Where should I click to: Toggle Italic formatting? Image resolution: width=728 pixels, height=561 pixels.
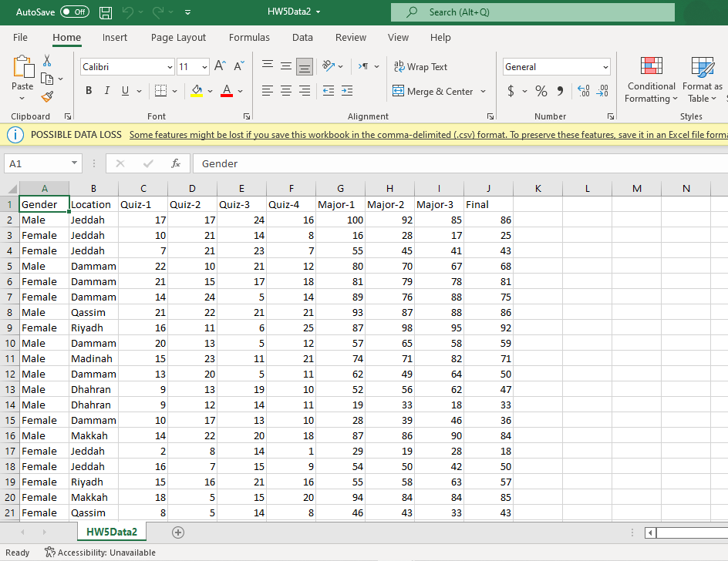point(106,91)
